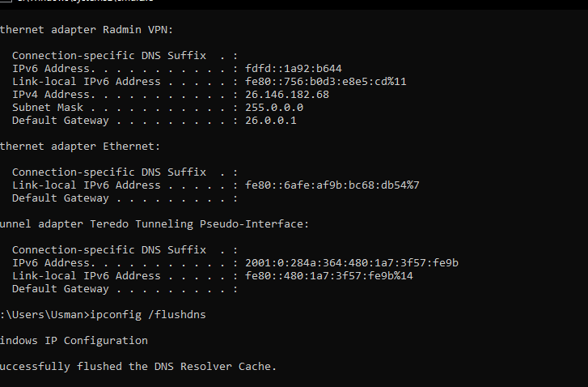
Task: Click the link-local address fe80::756:b0d3:e8e5:cd%11
Action: [x=325, y=81]
